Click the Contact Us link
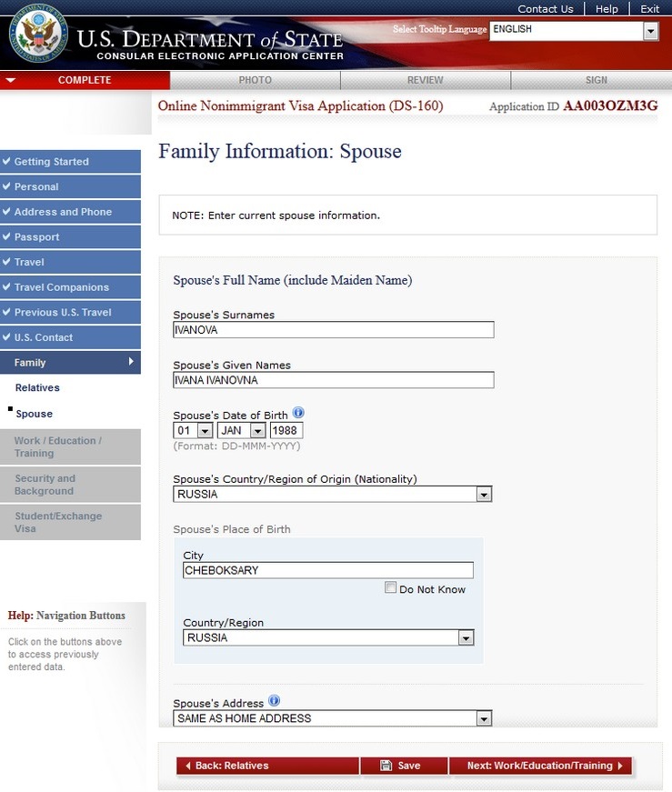Viewport: 672px width, 792px height. click(546, 8)
